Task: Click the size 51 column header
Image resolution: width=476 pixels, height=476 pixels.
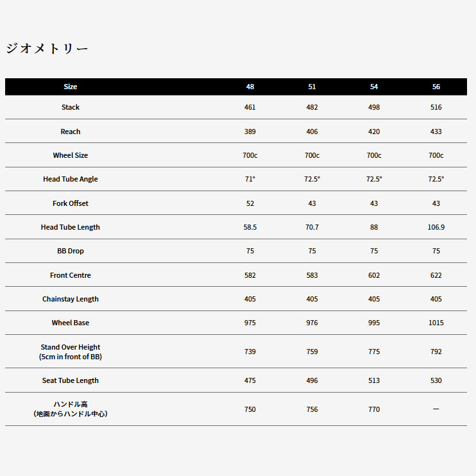Action: pyautogui.click(x=312, y=87)
